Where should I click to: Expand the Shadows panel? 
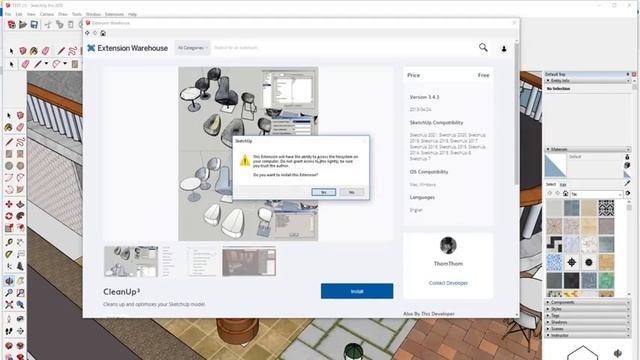[588, 322]
